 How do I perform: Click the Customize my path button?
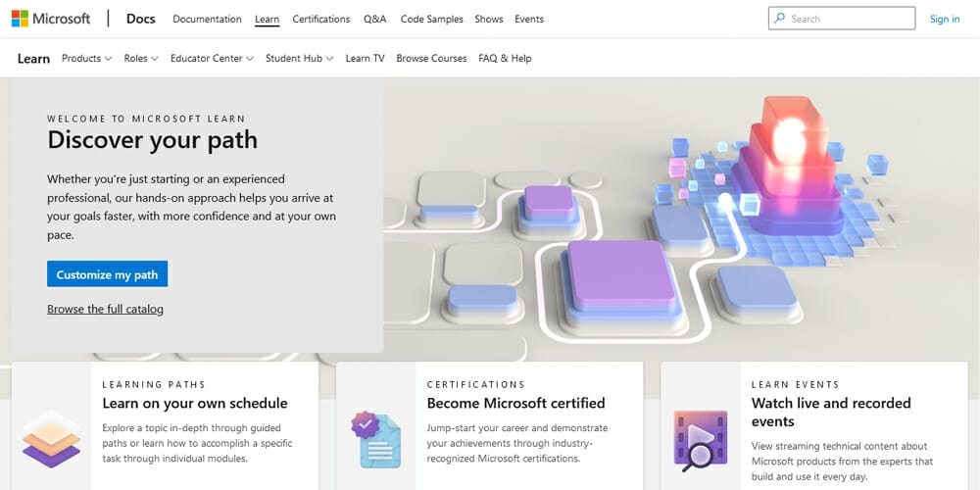click(108, 273)
